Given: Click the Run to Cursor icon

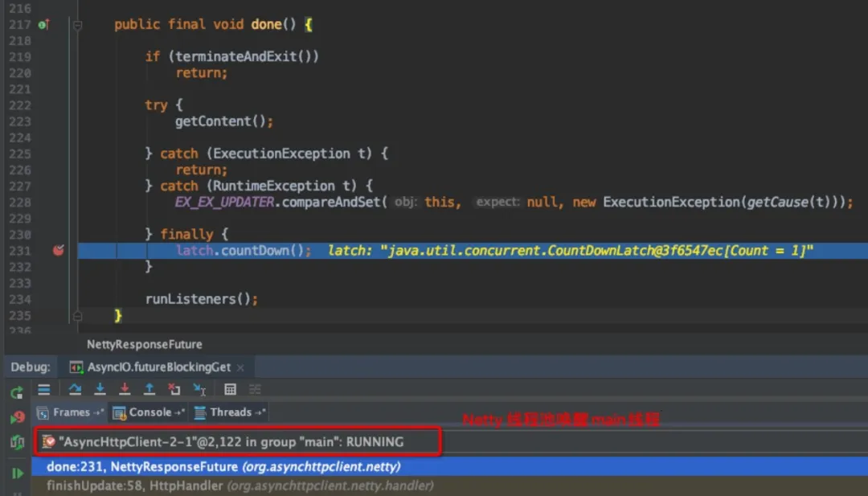Looking at the screenshot, I should (x=199, y=389).
